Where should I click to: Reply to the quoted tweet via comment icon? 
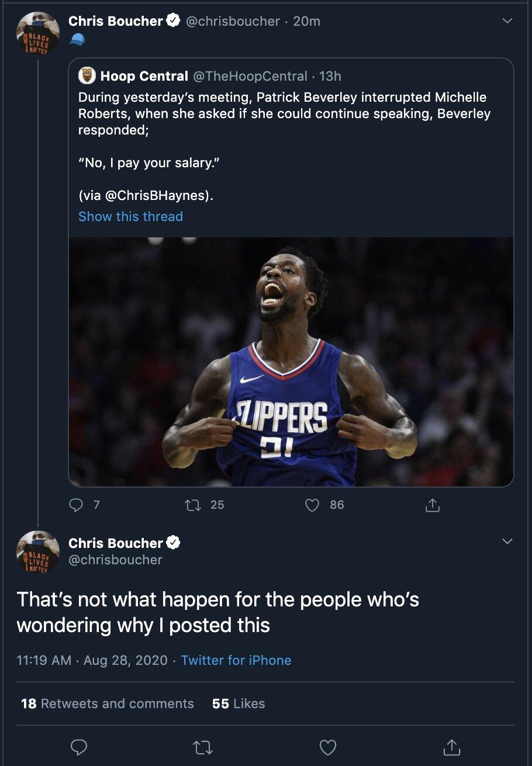click(77, 505)
